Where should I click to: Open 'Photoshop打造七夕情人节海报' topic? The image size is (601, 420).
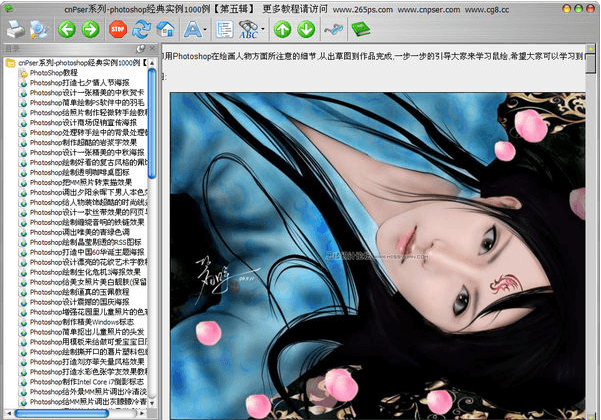(80, 83)
